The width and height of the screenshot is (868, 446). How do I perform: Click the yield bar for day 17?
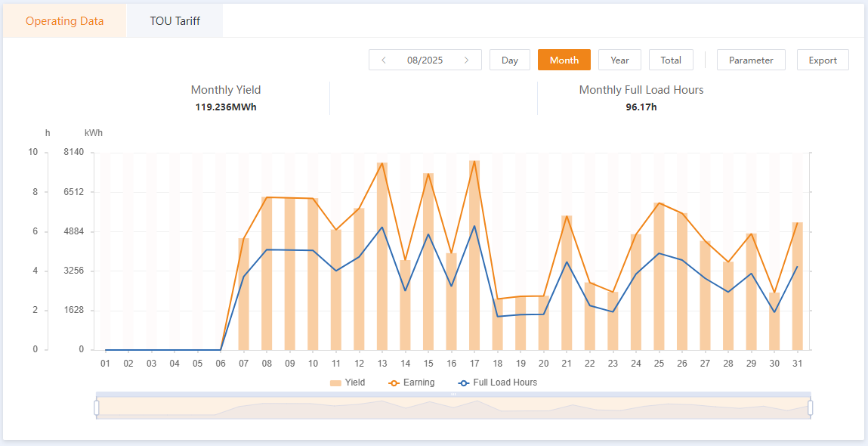coord(474,257)
